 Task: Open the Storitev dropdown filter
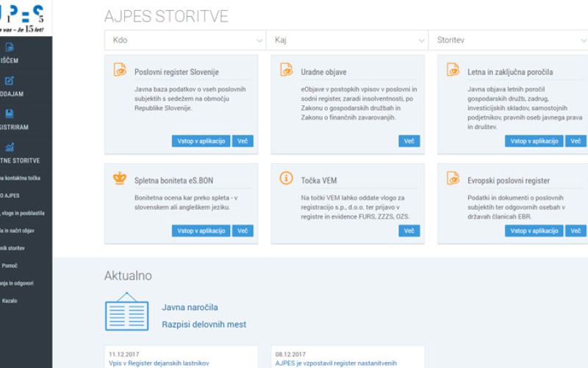pos(508,40)
